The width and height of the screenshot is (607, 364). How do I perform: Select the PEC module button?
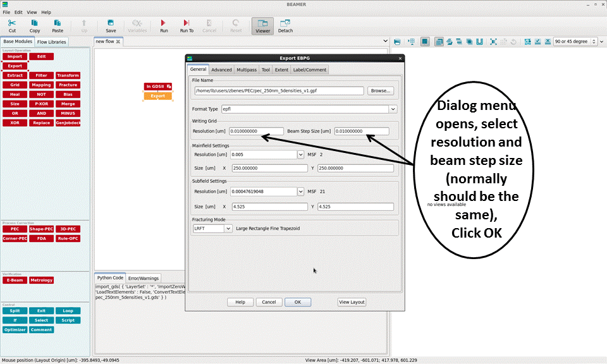pos(15,229)
